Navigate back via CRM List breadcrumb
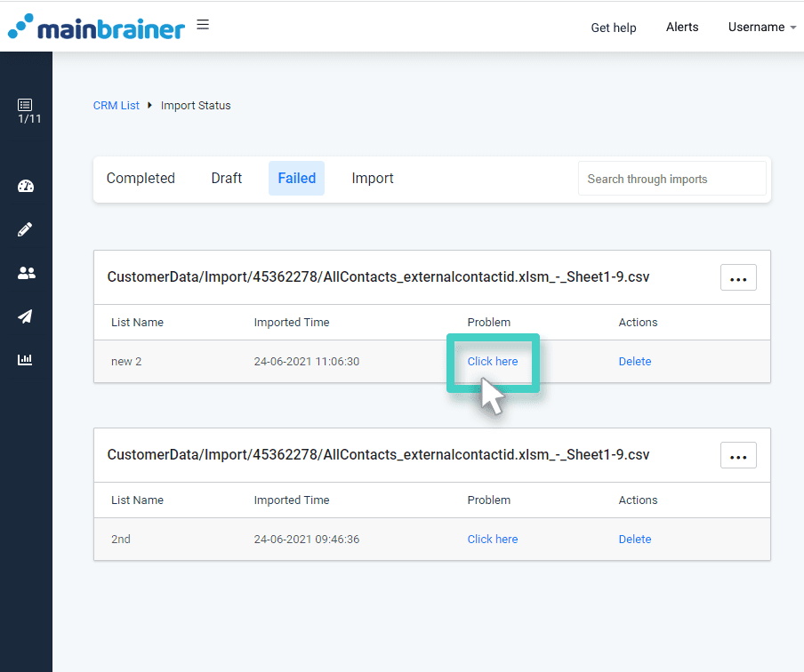 point(116,105)
